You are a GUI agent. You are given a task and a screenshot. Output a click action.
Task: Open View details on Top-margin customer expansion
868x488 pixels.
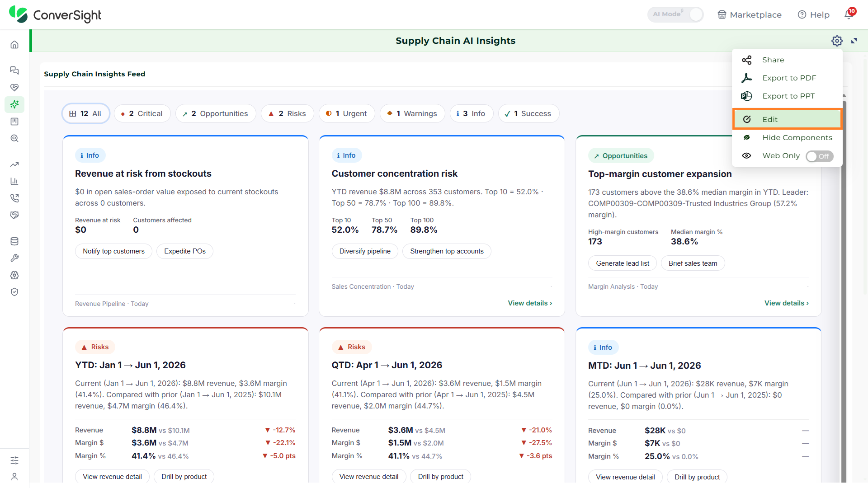pyautogui.click(x=786, y=303)
